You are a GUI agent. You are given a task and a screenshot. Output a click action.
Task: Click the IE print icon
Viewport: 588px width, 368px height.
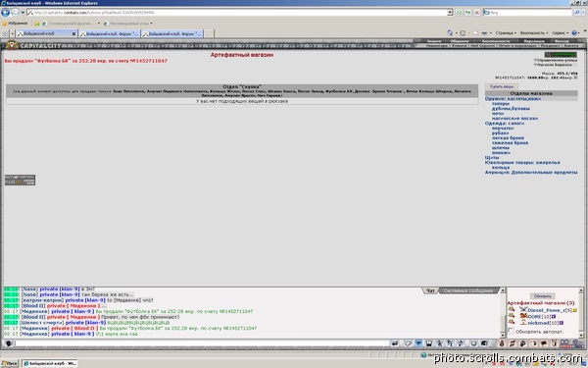[x=484, y=33]
